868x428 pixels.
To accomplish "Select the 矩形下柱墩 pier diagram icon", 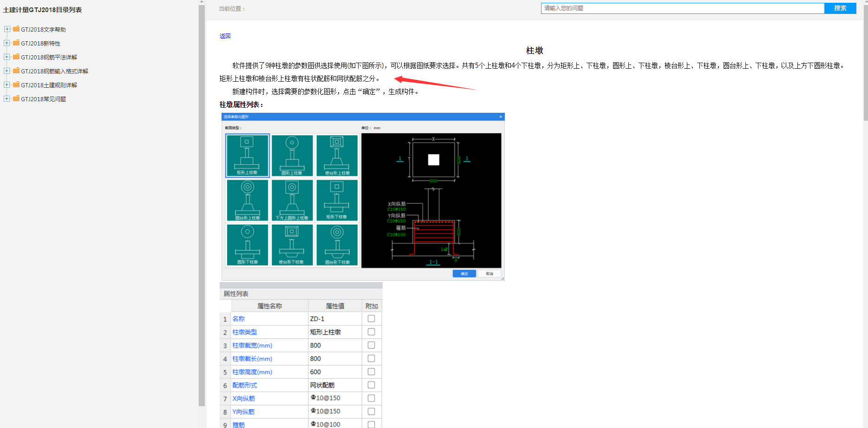I will 337,200.
